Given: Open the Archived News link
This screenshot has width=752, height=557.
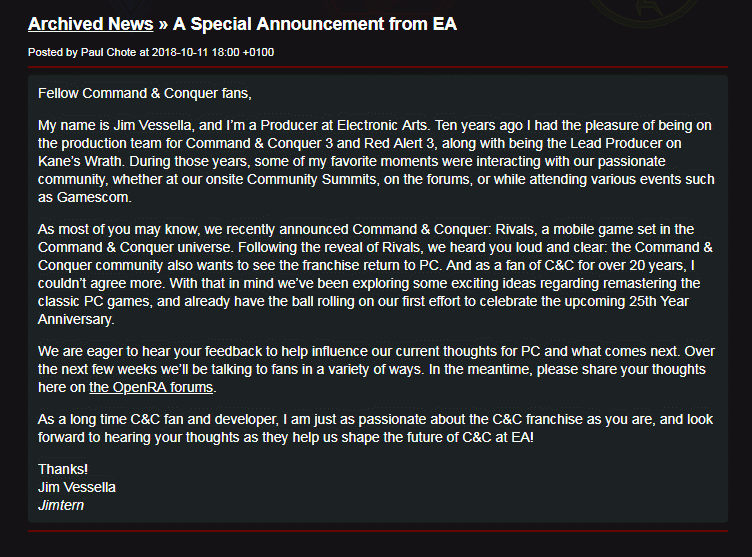Looking at the screenshot, I should pos(91,24).
